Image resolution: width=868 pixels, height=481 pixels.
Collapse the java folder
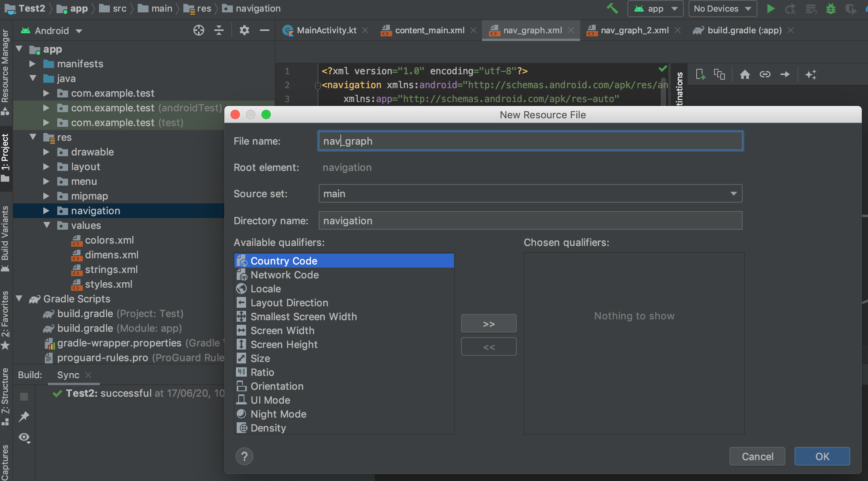pos(33,78)
